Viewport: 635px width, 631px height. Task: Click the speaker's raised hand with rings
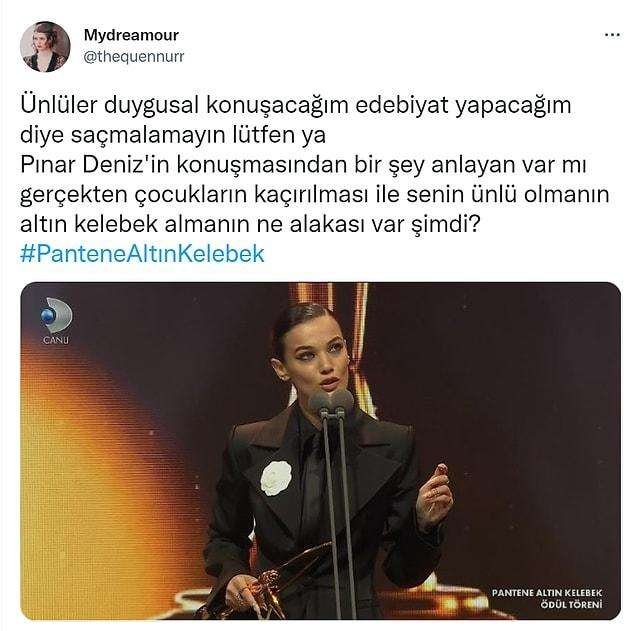coord(435,494)
